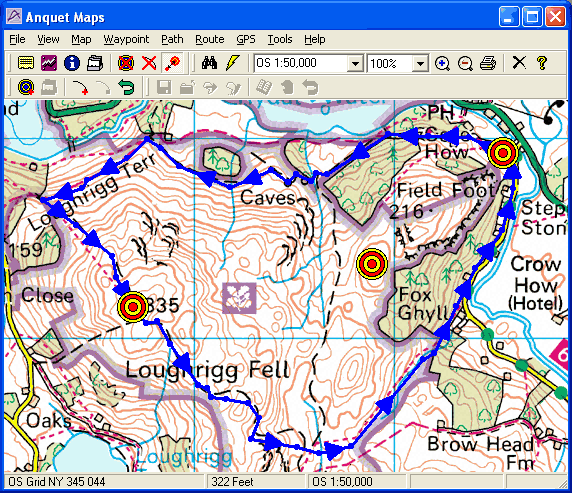Click the OS Grid NY 345 044 status text

tap(57, 482)
